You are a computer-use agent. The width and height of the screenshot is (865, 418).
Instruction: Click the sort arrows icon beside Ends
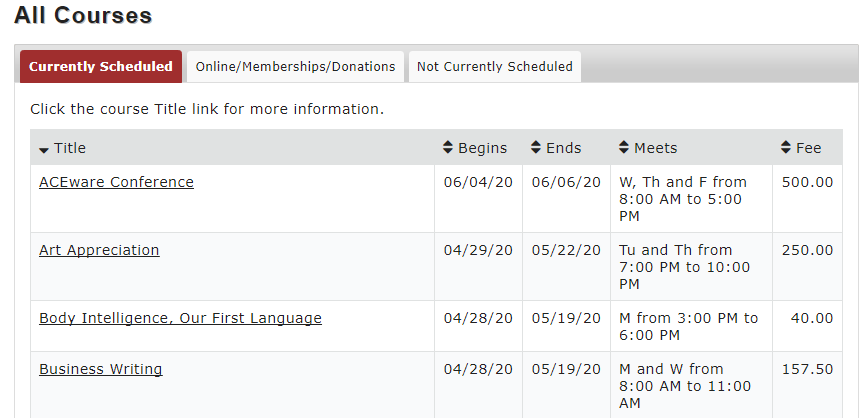pos(536,147)
